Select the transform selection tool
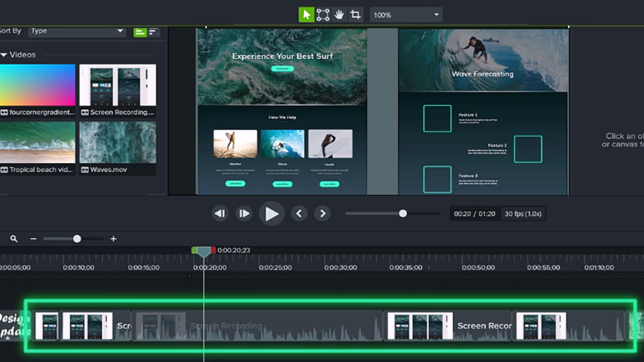The image size is (644, 362). [323, 15]
